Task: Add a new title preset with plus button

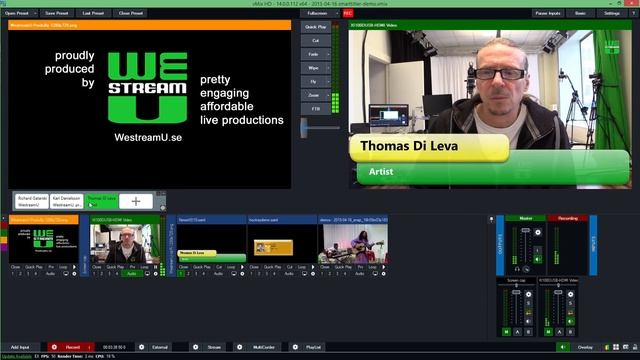Action: 136,201
